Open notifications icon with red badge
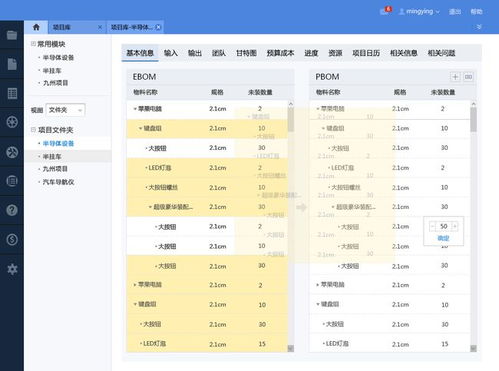Image resolution: width=499 pixels, height=371 pixels. pos(385,11)
